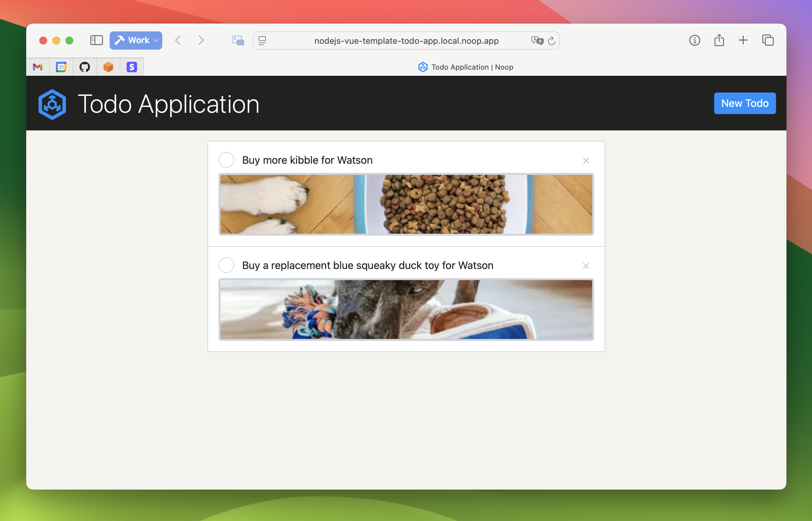Image resolution: width=812 pixels, height=521 pixels.
Task: Reload the current page
Action: point(551,40)
